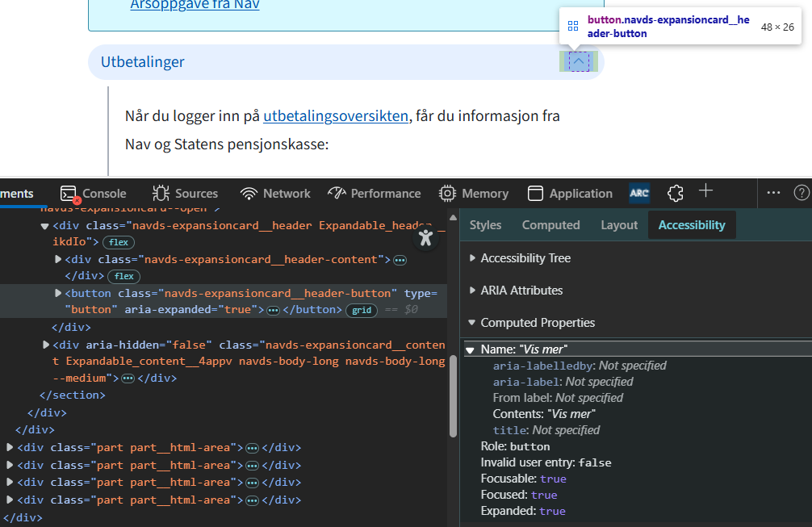The width and height of the screenshot is (812, 527).
Task: Toggle the grid badge on the button element
Action: [362, 310]
